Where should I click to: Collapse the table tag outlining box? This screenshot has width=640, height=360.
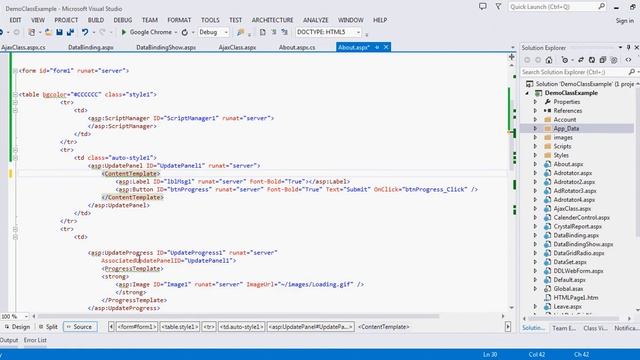[x=15, y=94]
